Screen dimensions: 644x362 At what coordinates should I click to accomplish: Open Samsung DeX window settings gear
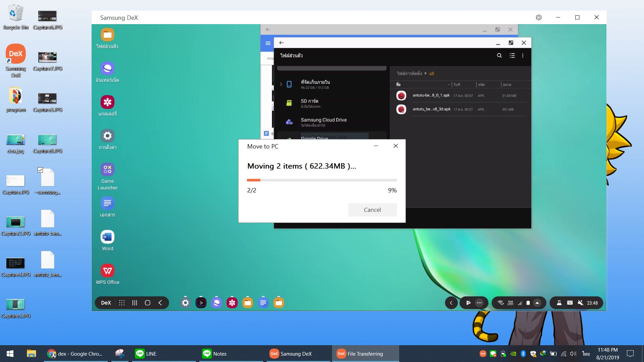coord(539,17)
